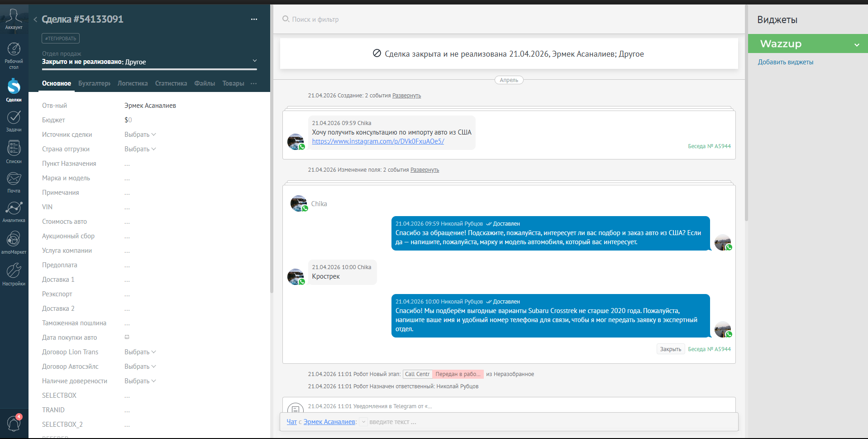The height and width of the screenshot is (439, 868).
Task: Click Эрмек Асаналиев recipient link
Action: click(329, 422)
